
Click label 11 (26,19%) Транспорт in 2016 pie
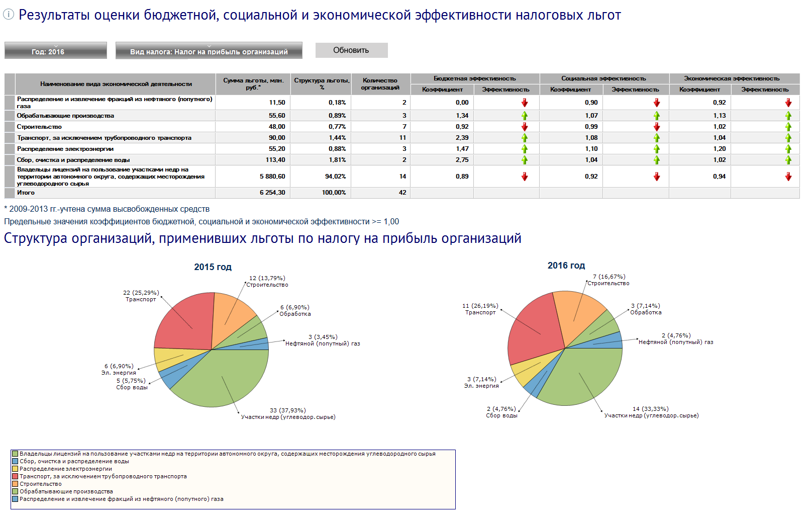[480, 309]
